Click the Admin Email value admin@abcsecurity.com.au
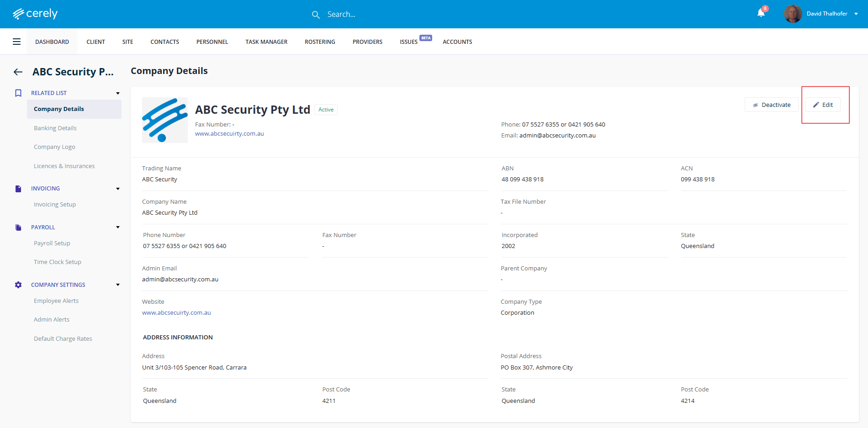This screenshot has width=868, height=428. point(180,280)
